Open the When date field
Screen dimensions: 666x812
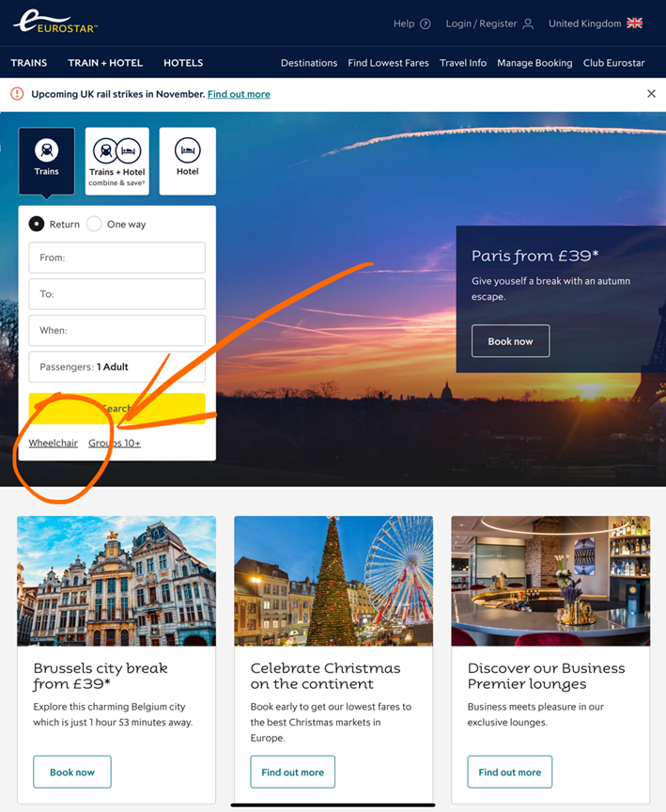pyautogui.click(x=117, y=331)
